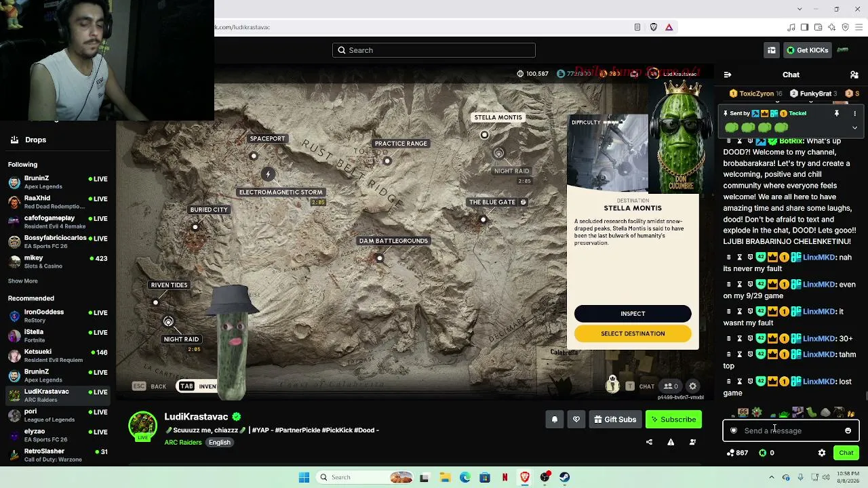Open chat settings gear icon
The height and width of the screenshot is (488, 868).
[x=822, y=453]
